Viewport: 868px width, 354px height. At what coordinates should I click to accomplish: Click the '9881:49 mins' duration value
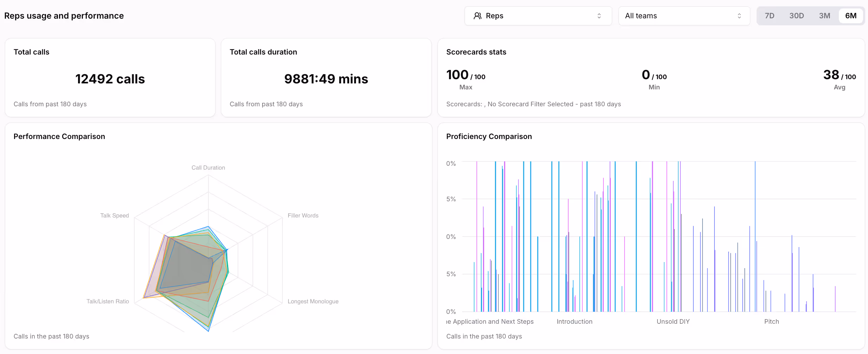(326, 79)
